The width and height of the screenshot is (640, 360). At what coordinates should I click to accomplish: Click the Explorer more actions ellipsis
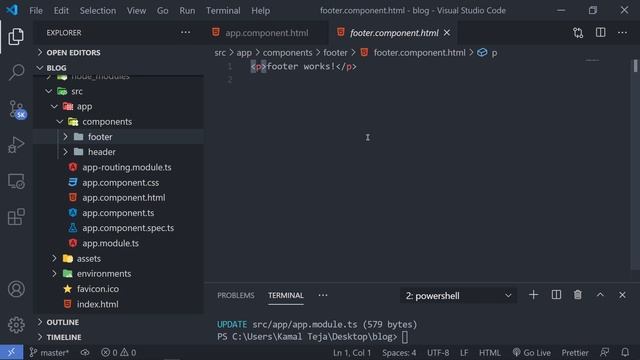[185, 33]
